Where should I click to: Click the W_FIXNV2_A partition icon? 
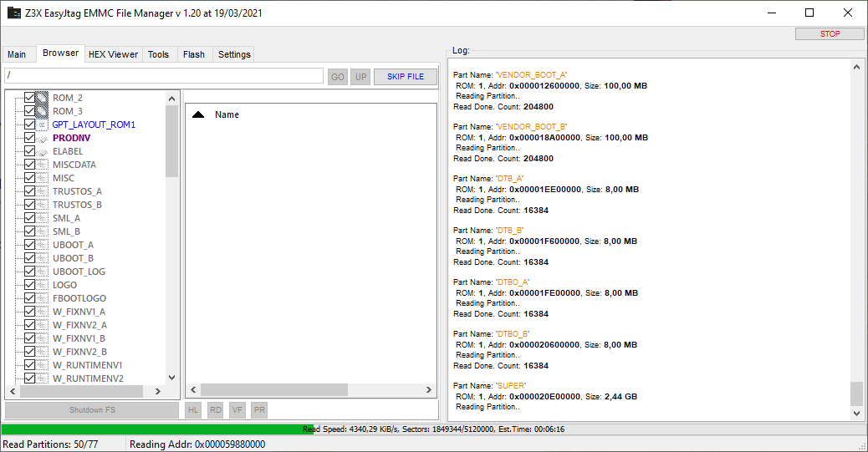[x=42, y=325]
